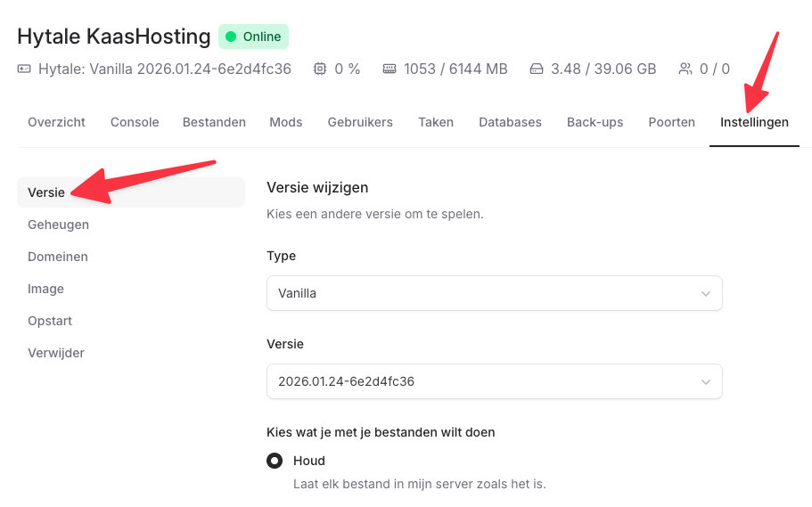This screenshot has height=507, width=812.
Task: Open the Databases tab
Action: [x=510, y=122]
